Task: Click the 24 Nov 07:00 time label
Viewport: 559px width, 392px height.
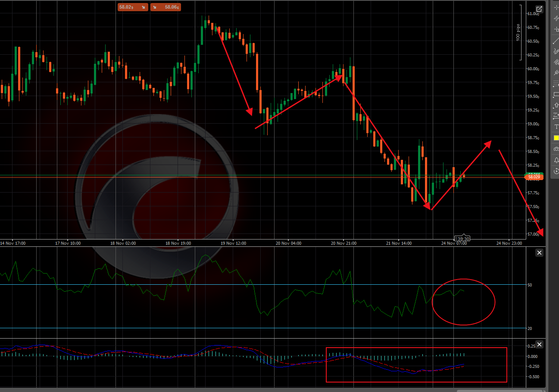Action: click(454, 243)
